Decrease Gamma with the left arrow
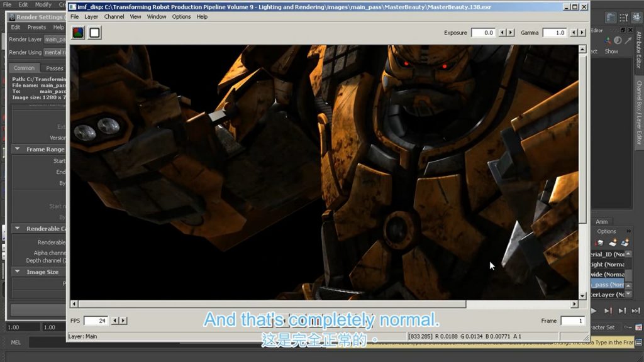The width and height of the screenshot is (644, 362). [574, 33]
